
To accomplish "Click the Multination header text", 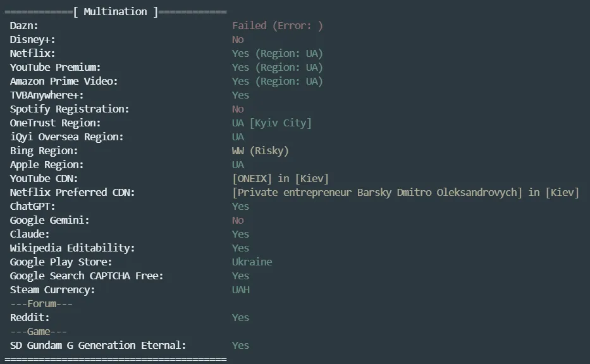I will [115, 12].
